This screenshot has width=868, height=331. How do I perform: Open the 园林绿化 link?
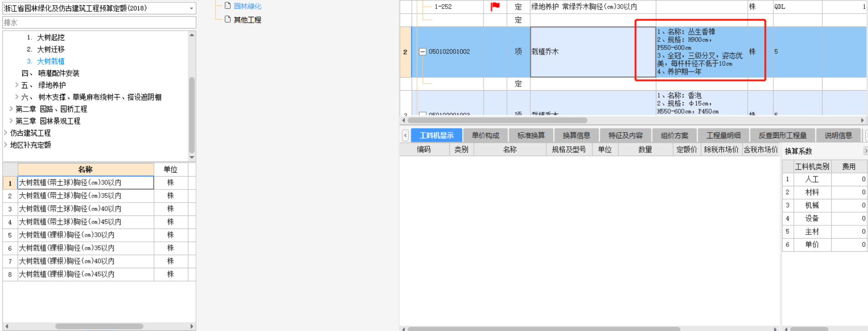click(247, 6)
